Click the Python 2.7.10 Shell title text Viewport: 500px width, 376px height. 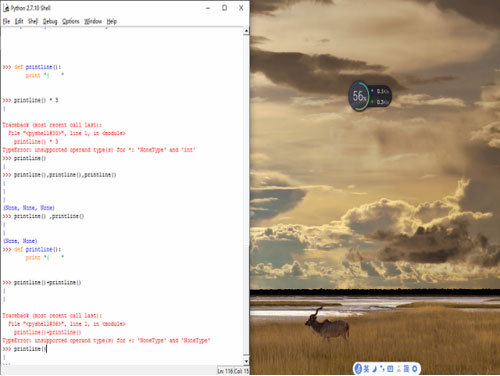31,8
